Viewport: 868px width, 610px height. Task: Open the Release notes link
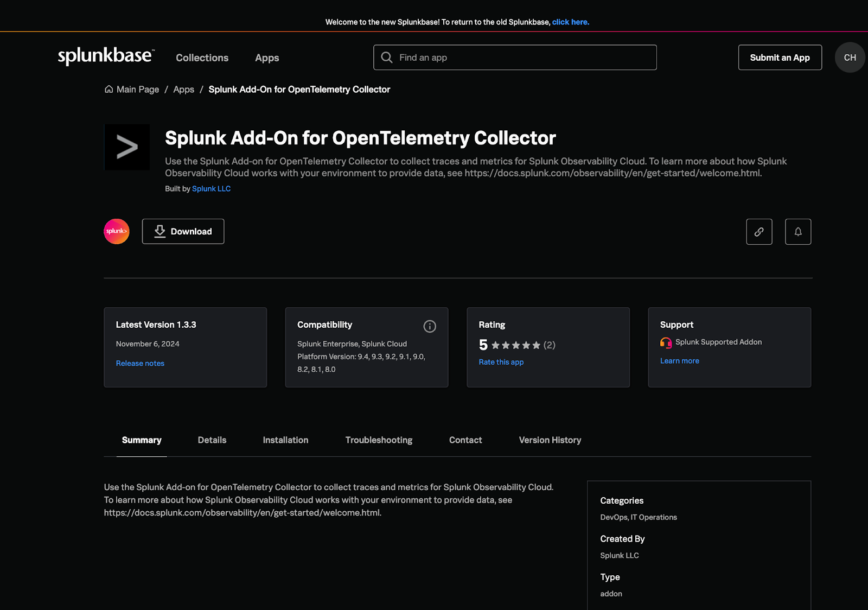(x=140, y=363)
